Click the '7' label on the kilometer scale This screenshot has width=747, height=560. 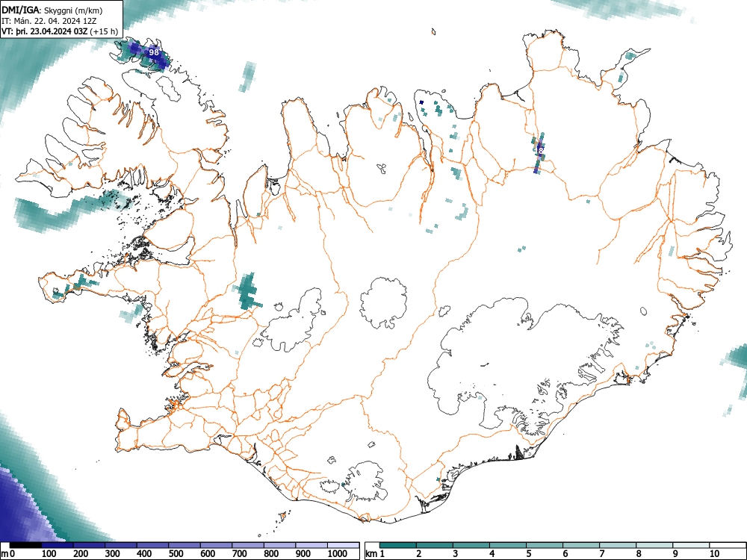602,554
